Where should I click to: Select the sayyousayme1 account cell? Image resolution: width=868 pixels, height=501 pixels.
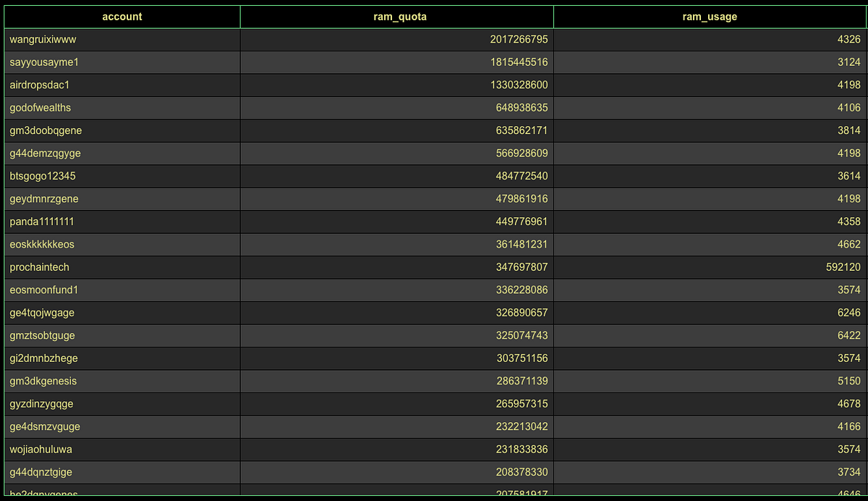pos(122,62)
